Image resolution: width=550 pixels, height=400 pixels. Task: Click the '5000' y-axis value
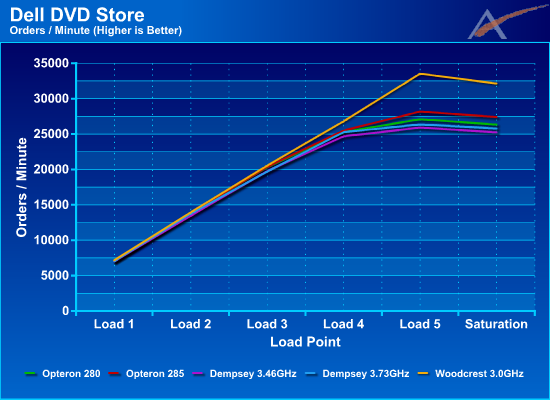point(55,276)
